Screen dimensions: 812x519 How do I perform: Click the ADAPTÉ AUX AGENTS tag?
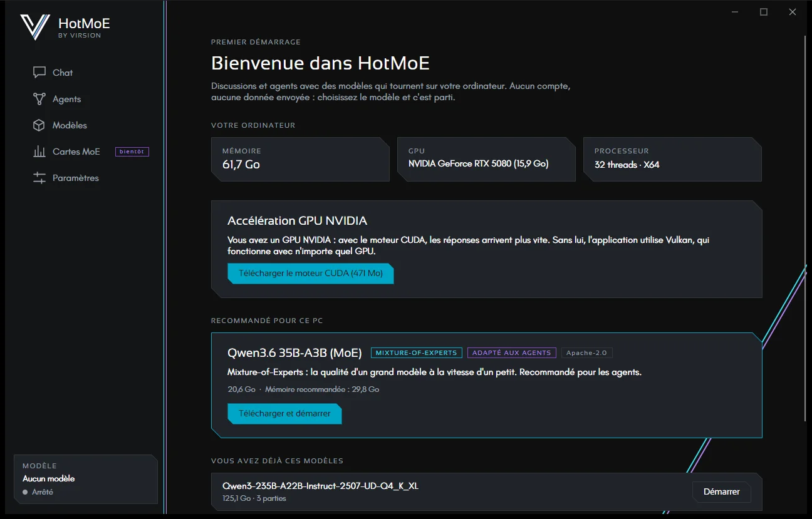512,352
